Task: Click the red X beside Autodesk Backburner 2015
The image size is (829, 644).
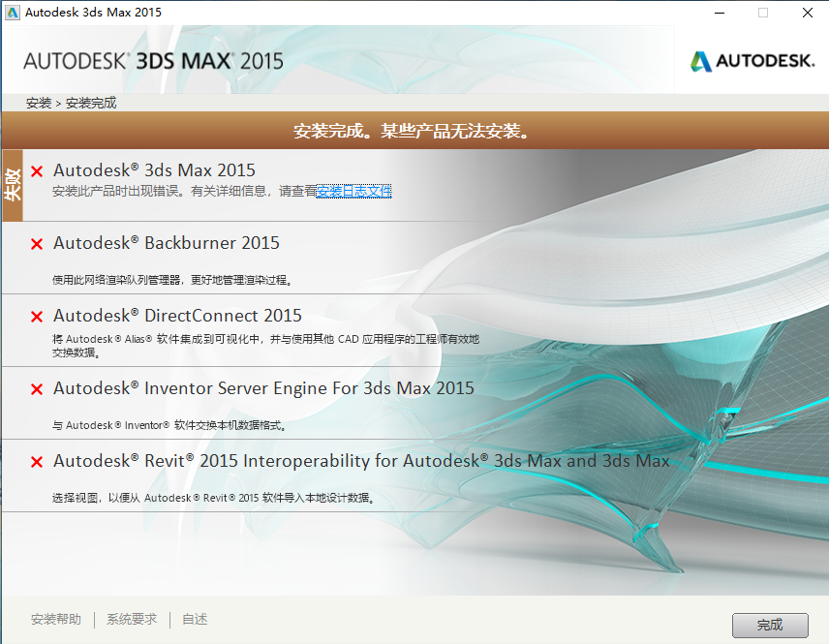Action: (37, 244)
